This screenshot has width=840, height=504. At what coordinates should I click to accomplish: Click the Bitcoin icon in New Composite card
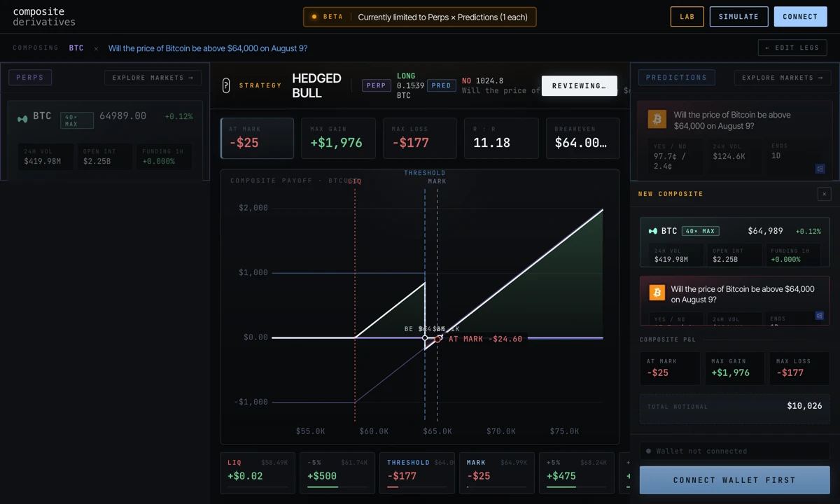click(x=657, y=293)
